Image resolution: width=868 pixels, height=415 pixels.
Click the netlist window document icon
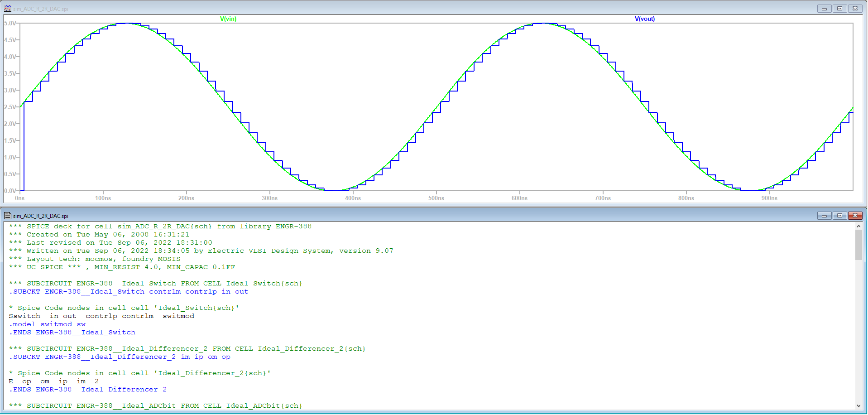tap(7, 216)
